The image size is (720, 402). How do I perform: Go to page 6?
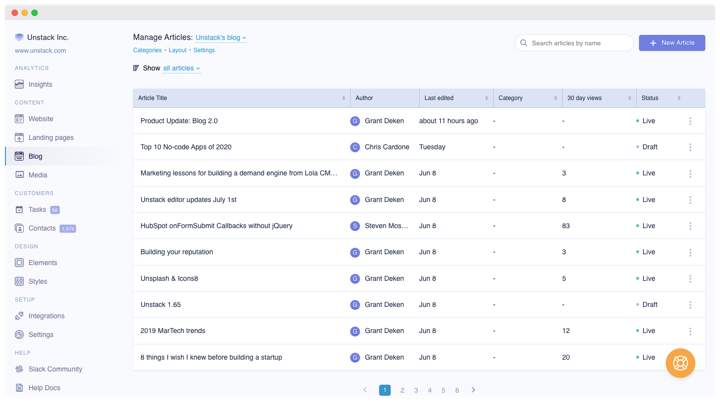(x=457, y=391)
